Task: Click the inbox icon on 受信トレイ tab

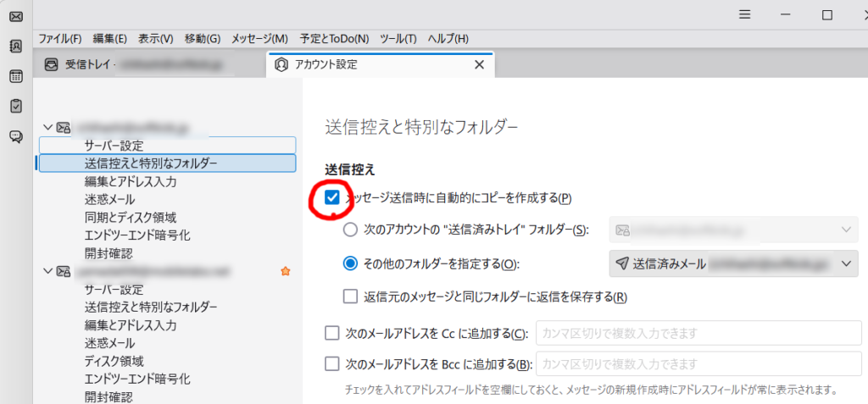Action: tap(52, 64)
